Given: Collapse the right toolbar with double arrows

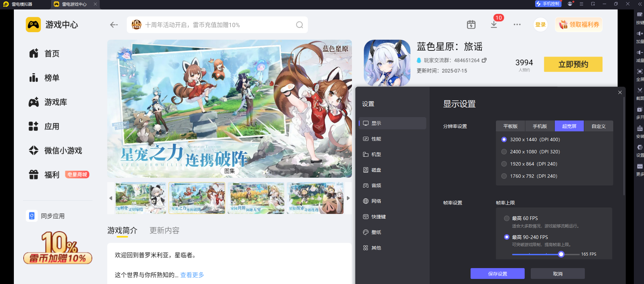Looking at the screenshot, I should 640,4.
